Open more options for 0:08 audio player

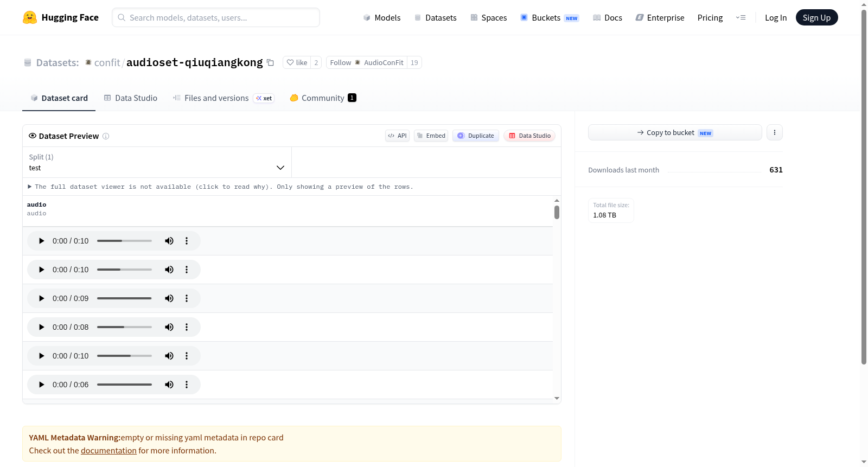click(187, 327)
